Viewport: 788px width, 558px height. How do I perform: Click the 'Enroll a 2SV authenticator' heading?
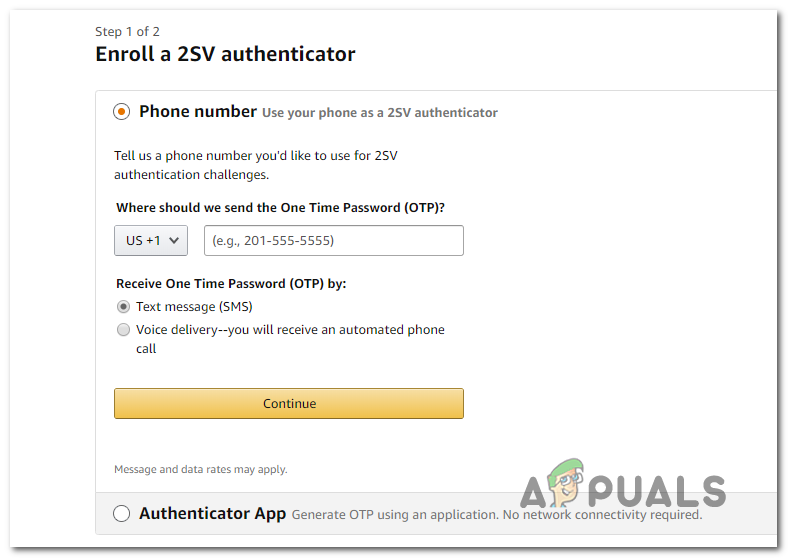pyautogui.click(x=225, y=54)
